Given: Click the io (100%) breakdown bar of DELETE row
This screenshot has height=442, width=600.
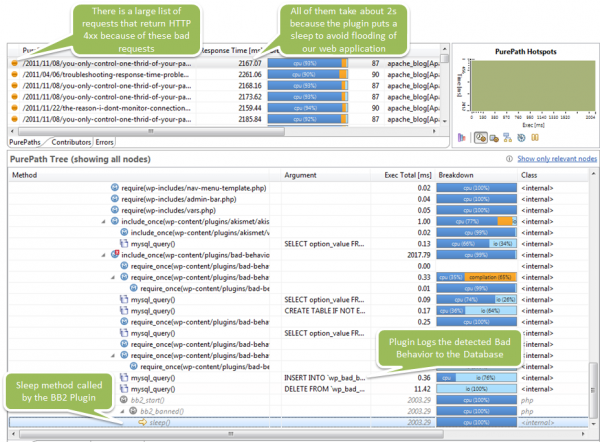Looking at the screenshot, I should click(476, 388).
